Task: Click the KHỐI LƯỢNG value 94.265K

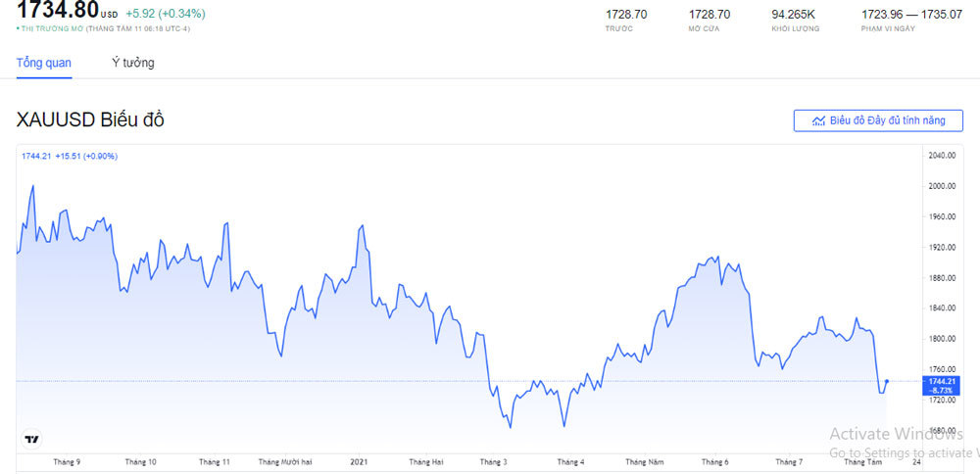Action: (x=793, y=15)
